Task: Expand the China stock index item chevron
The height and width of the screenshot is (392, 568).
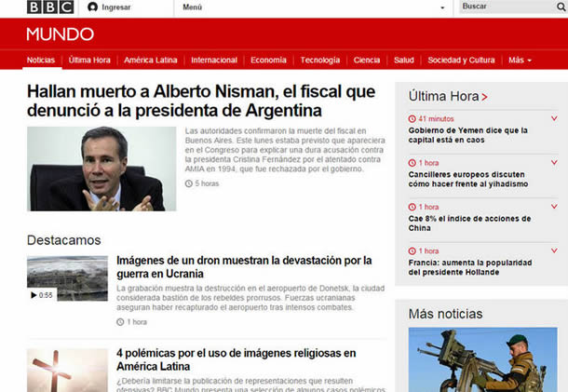Action: 554,207
